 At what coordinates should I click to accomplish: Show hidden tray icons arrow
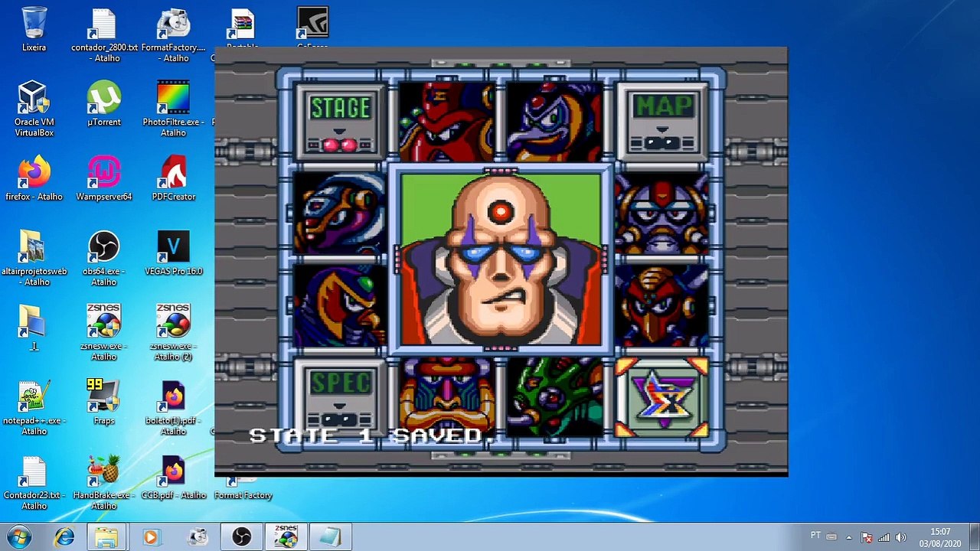tap(848, 537)
